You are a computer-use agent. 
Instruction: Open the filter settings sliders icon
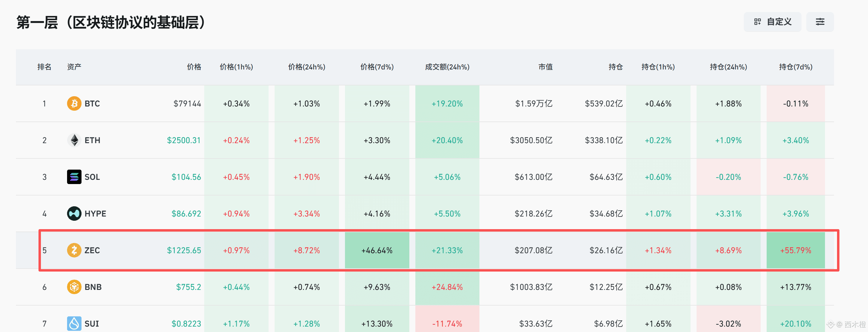[820, 22]
